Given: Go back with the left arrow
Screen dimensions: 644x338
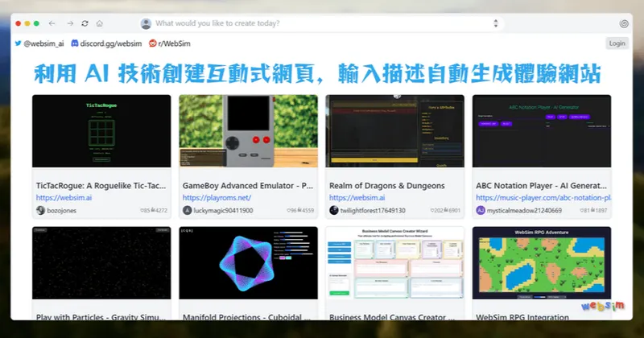Looking at the screenshot, I should [x=52, y=23].
